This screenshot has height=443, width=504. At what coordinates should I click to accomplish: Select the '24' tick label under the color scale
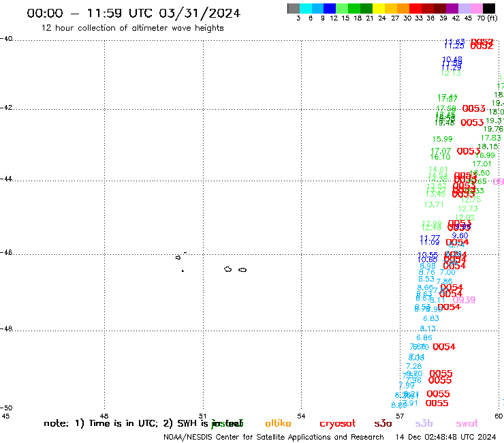(382, 18)
